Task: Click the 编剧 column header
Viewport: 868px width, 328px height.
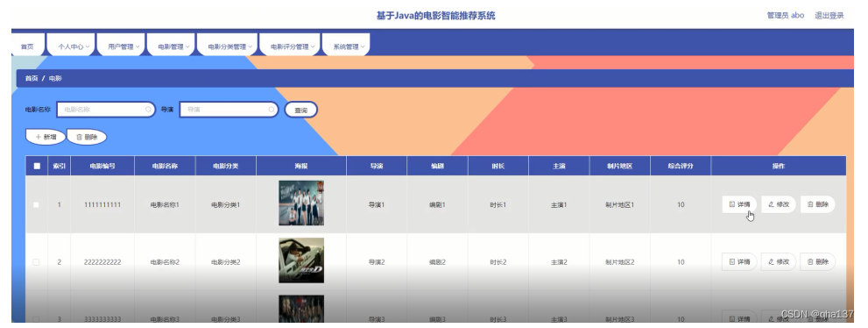Action: tap(437, 167)
